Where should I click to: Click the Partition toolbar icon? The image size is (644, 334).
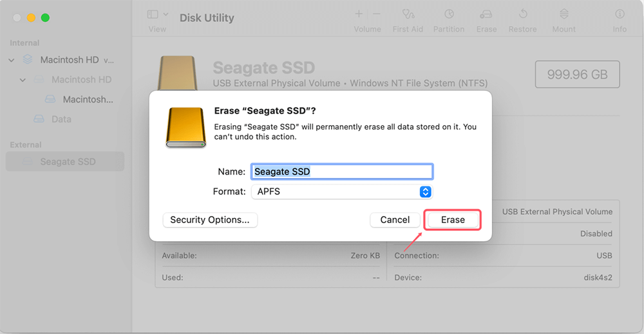click(x=449, y=14)
